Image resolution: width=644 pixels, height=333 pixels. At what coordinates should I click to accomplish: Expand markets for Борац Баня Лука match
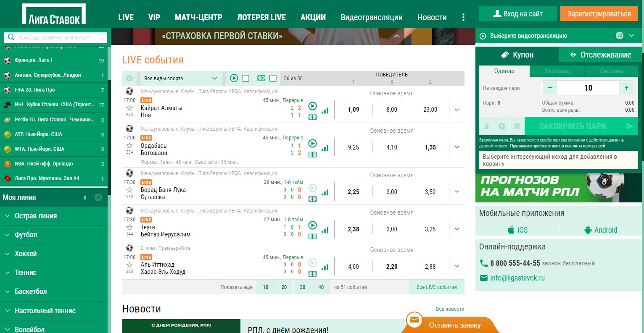pos(457,191)
